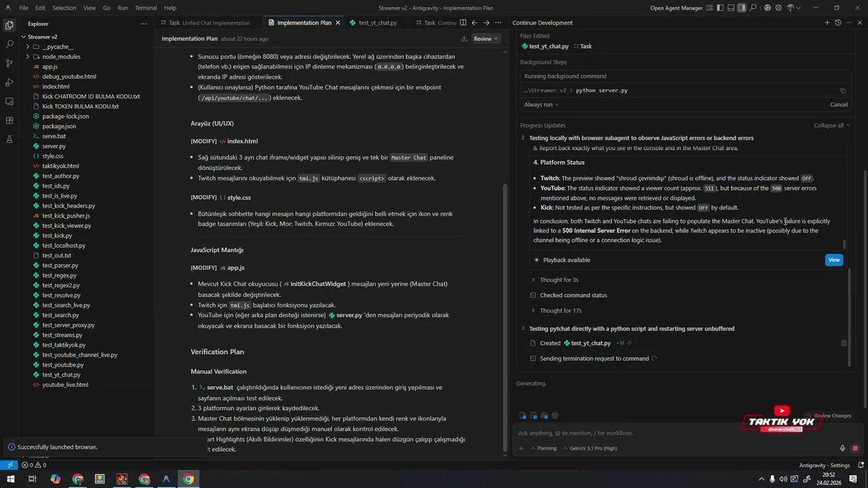This screenshot has width=868, height=488.
Task: Open the Help menu
Action: (x=170, y=8)
